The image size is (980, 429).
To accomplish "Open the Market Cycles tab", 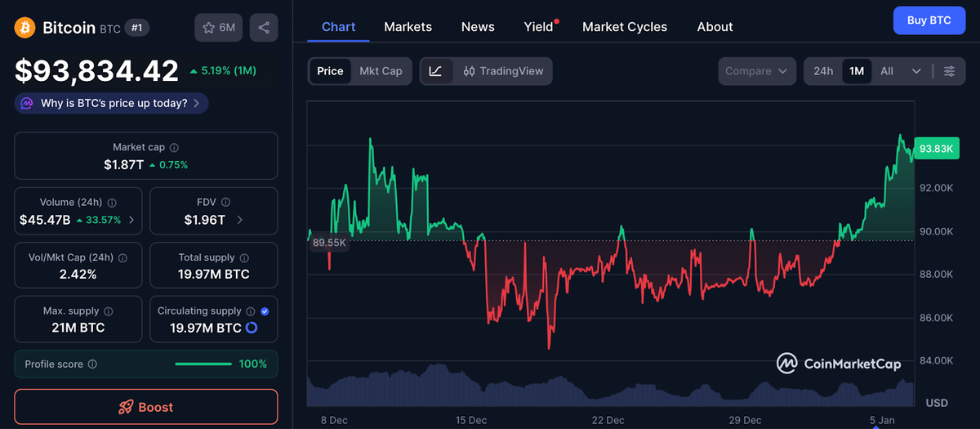I will [x=625, y=27].
